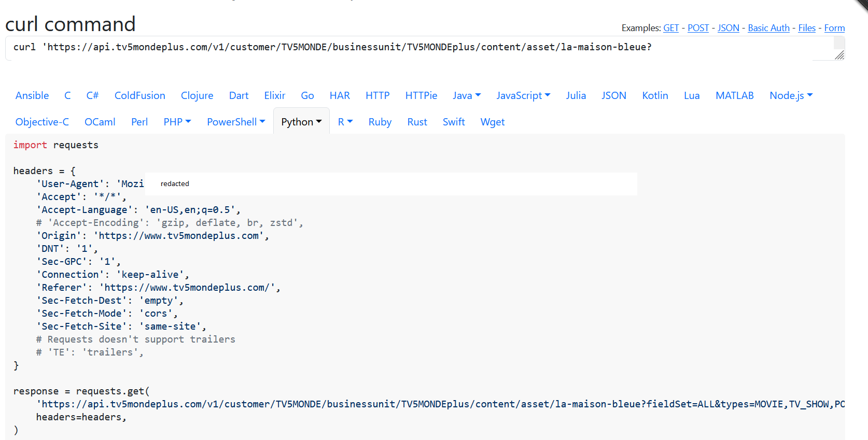Screen dimensions: 868x440
Task: Open the Form example link
Action: [x=834, y=28]
